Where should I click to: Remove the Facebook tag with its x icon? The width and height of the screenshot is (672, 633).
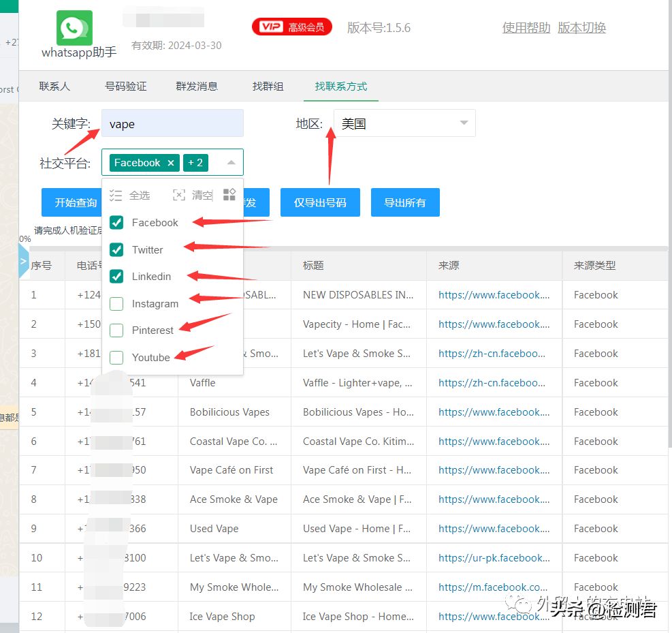click(x=171, y=163)
